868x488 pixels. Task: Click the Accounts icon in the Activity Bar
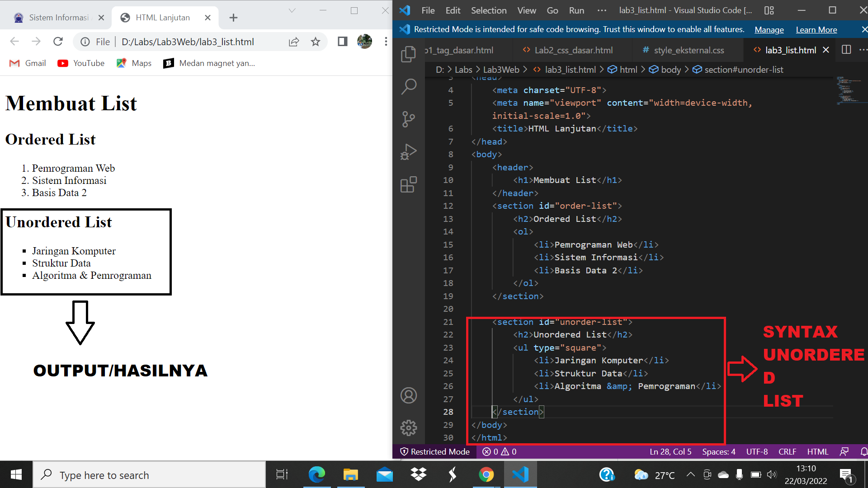(x=409, y=395)
